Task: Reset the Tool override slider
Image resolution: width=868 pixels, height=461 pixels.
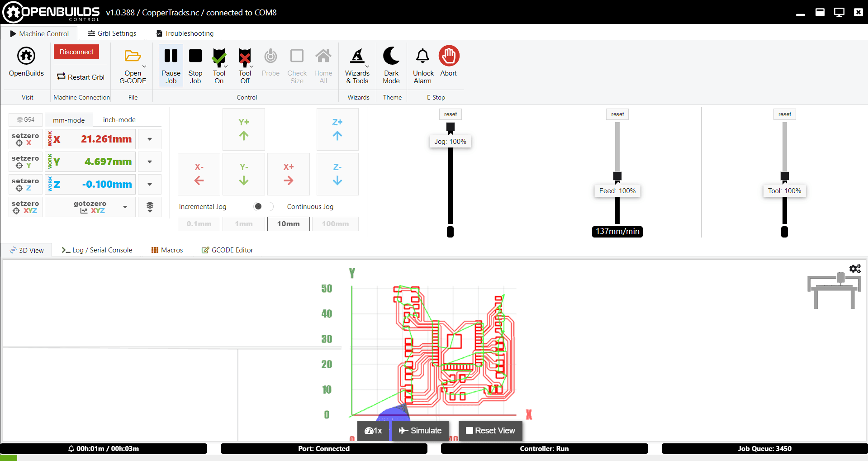Action: (x=785, y=114)
